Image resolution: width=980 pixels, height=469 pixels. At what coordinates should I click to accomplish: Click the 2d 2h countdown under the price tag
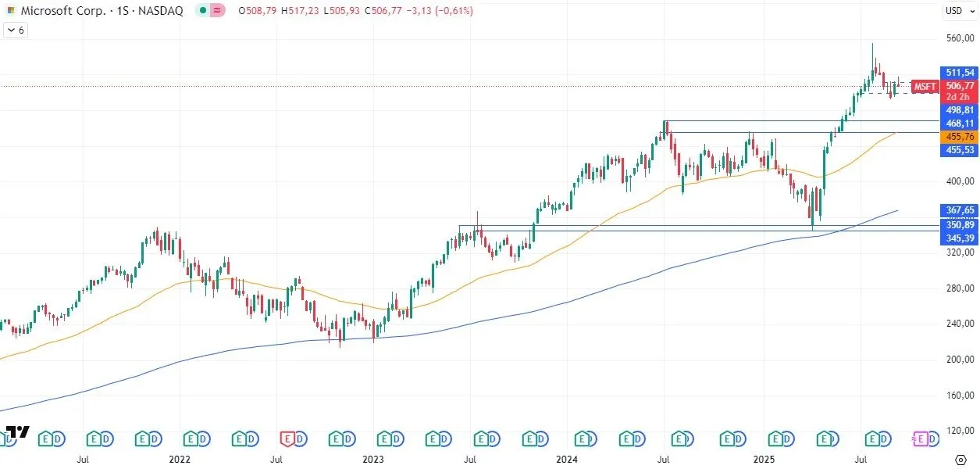[957, 96]
